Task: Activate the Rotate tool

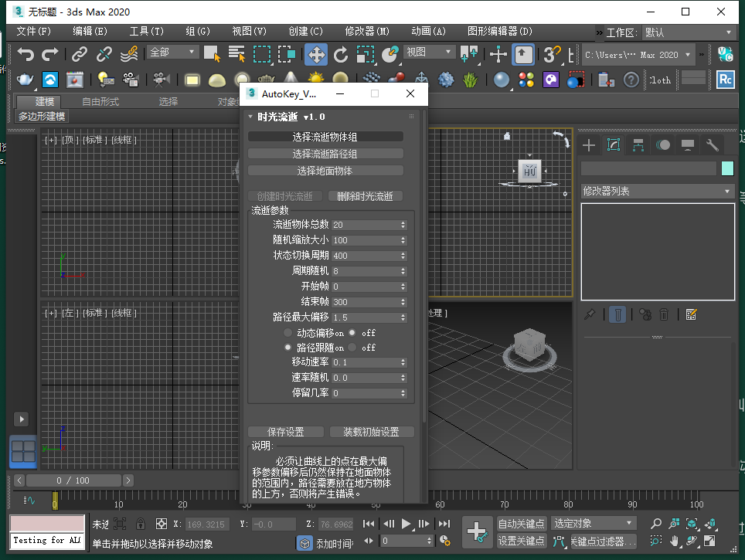Action: tap(341, 54)
